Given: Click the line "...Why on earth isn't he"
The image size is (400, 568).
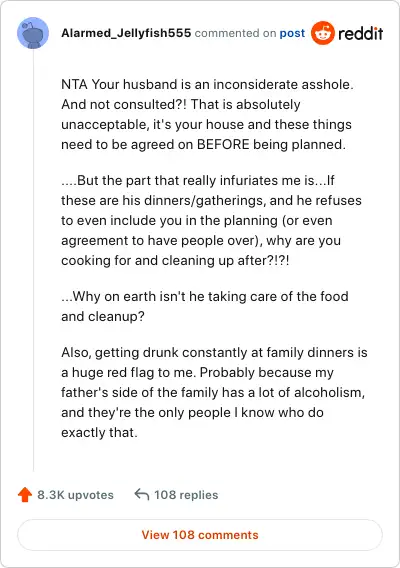Looking at the screenshot, I should coord(205,296).
